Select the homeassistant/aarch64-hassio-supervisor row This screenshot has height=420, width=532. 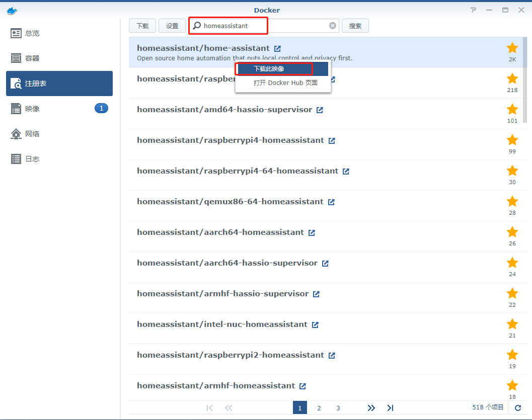click(326, 267)
